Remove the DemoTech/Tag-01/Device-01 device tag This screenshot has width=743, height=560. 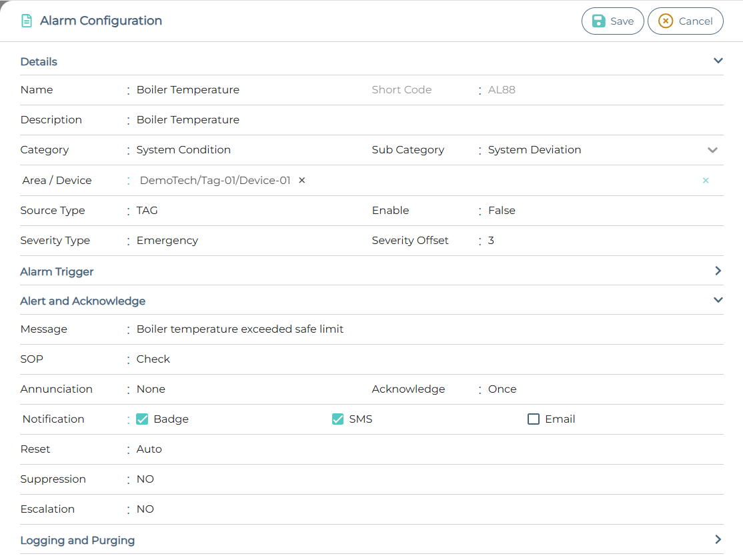(x=301, y=180)
